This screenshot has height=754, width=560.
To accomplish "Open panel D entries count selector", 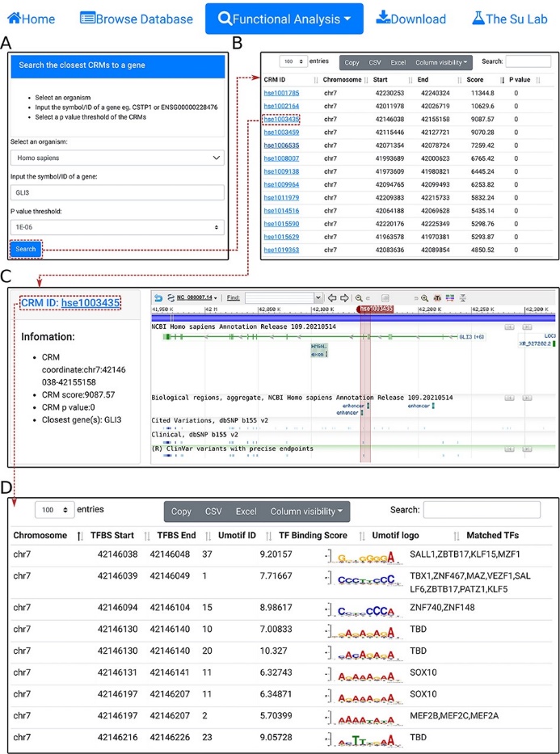I will (x=54, y=510).
